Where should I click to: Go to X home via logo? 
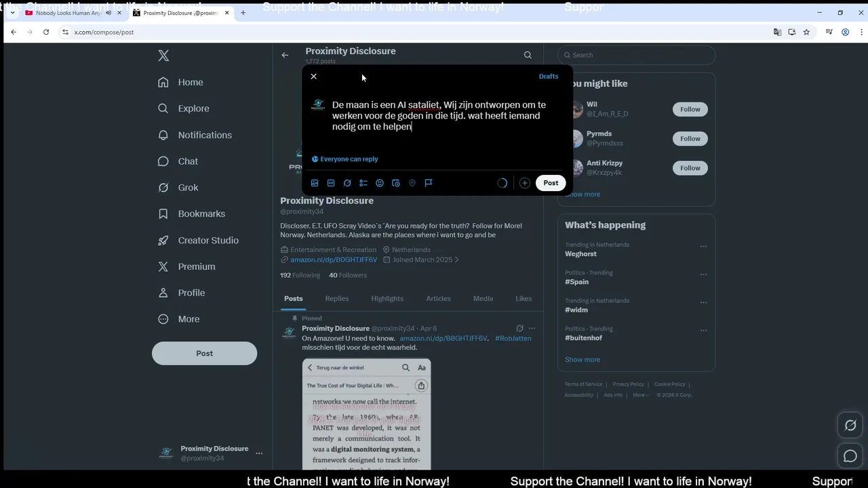[163, 56]
